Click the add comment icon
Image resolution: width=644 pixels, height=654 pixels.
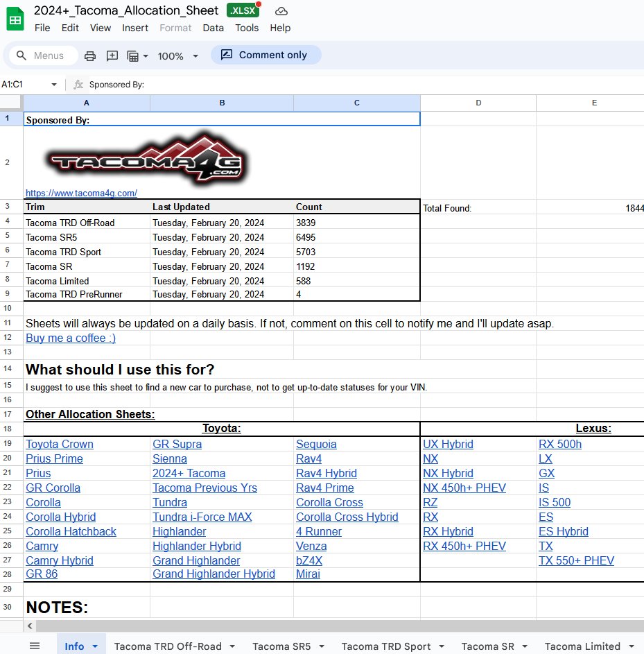click(112, 55)
